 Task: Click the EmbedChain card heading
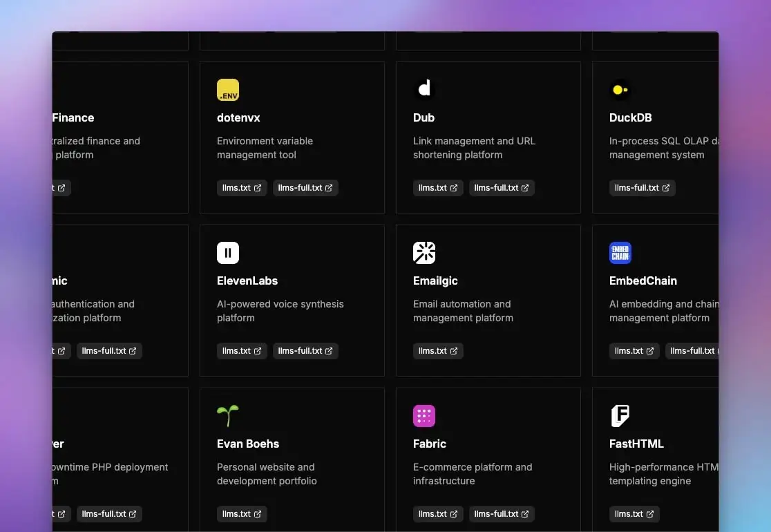click(642, 281)
